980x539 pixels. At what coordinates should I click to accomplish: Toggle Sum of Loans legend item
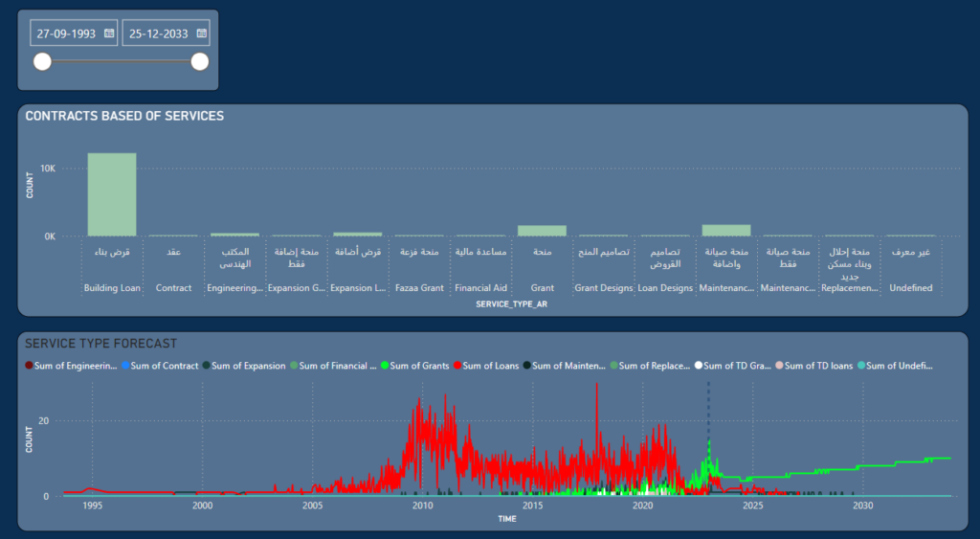pyautogui.click(x=490, y=366)
